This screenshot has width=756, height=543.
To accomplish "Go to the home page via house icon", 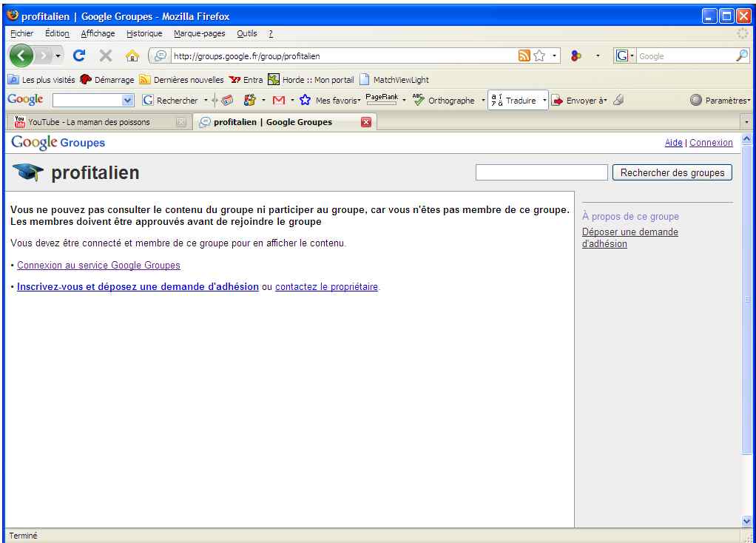I will tap(132, 56).
